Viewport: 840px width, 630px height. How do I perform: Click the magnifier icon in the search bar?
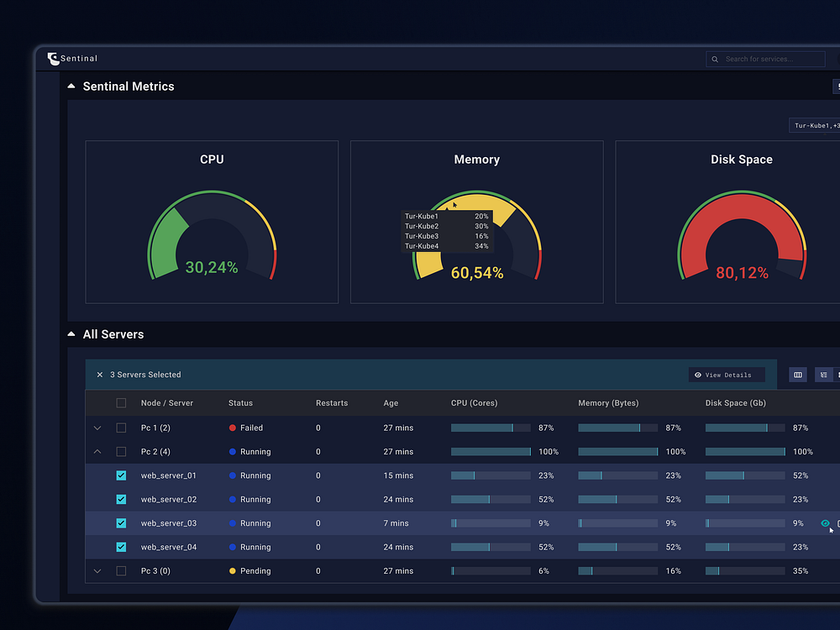point(715,59)
